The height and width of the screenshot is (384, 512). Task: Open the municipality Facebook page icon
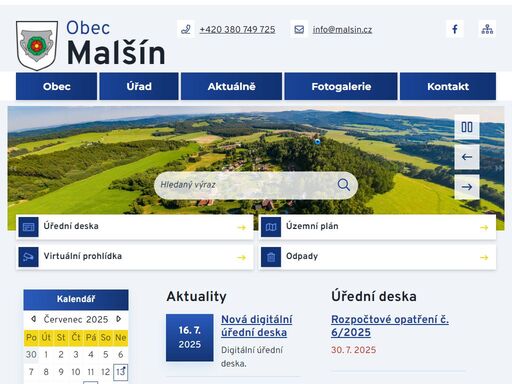point(455,29)
